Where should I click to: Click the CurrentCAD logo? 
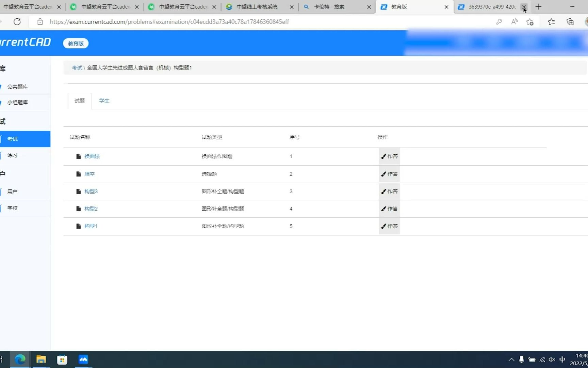pos(26,42)
